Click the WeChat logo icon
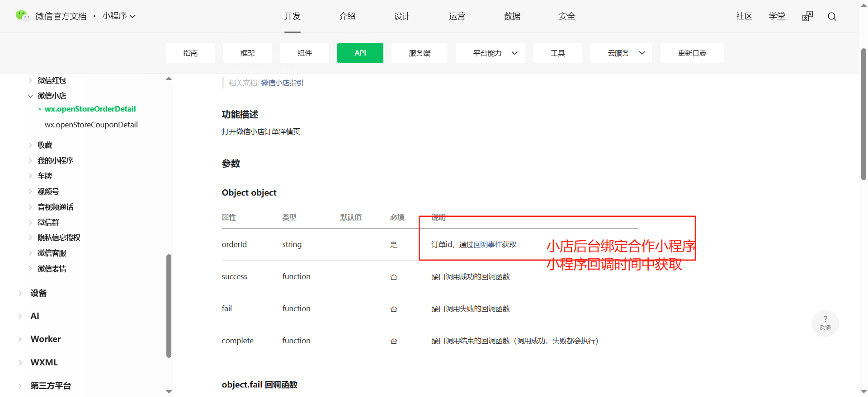The width and height of the screenshot is (868, 397). (22, 16)
